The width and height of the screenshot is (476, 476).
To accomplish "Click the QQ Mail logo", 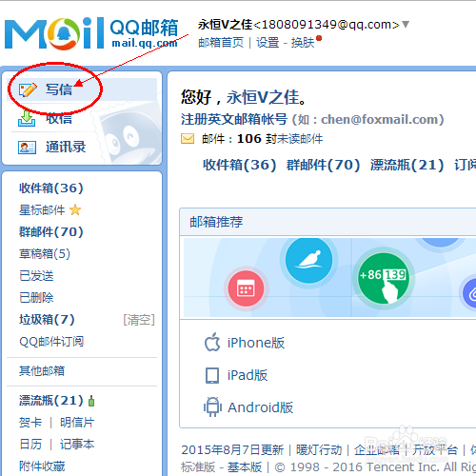I will tap(91, 33).
